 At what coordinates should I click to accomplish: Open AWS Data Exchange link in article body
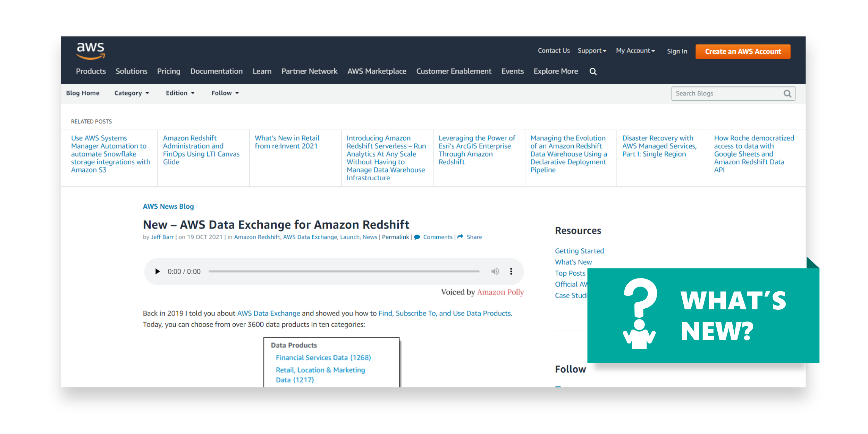pos(269,314)
